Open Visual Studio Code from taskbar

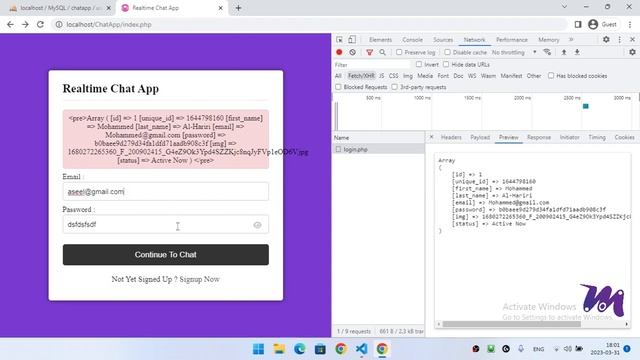pos(361,349)
